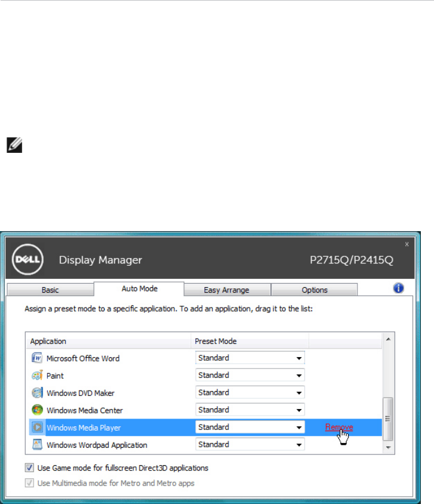Switch to the Basic tab
434x504 pixels.
click(50, 290)
